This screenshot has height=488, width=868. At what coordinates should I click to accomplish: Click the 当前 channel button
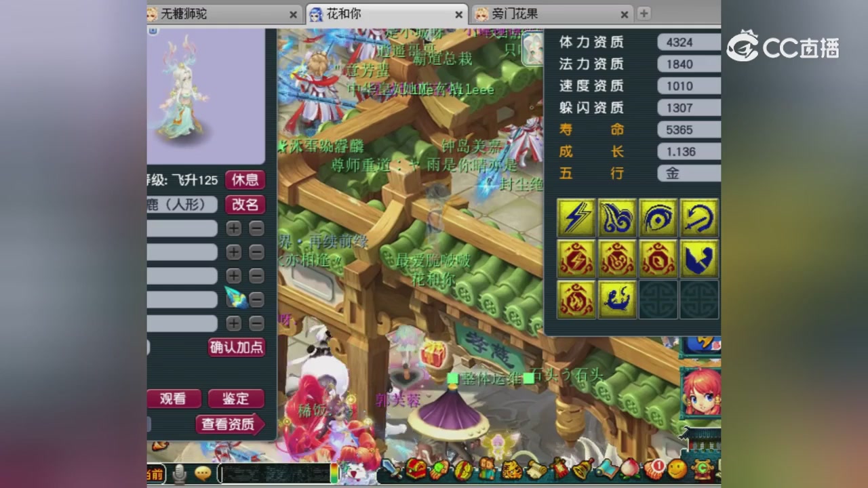click(x=155, y=475)
